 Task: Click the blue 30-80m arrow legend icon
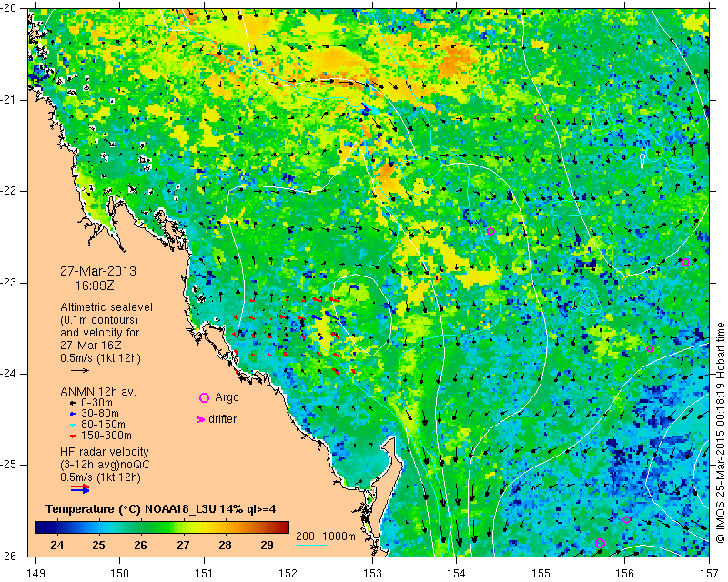(73, 414)
